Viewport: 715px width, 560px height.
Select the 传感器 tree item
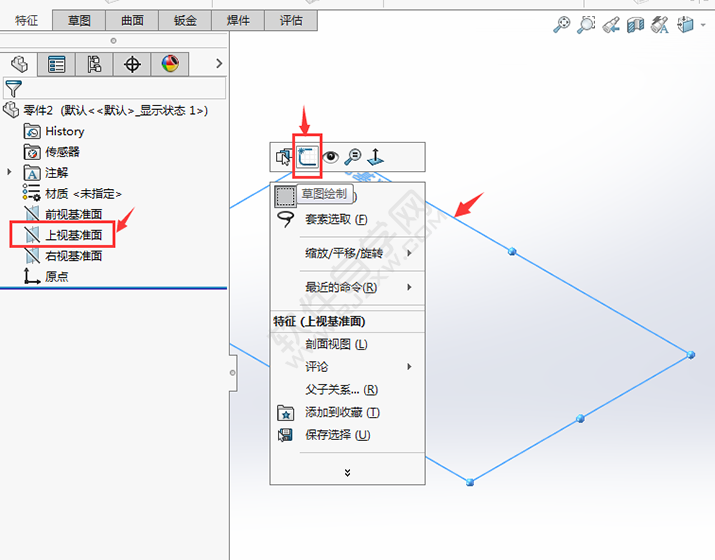coord(52,151)
